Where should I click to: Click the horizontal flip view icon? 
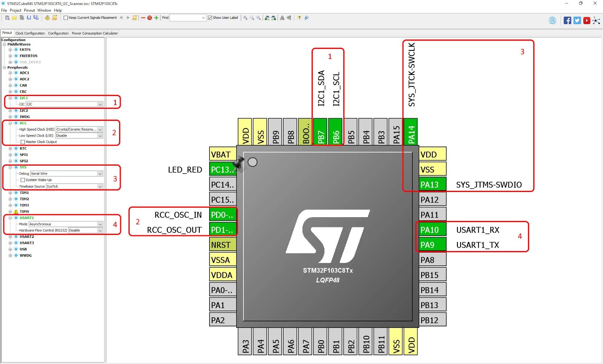pos(289,18)
